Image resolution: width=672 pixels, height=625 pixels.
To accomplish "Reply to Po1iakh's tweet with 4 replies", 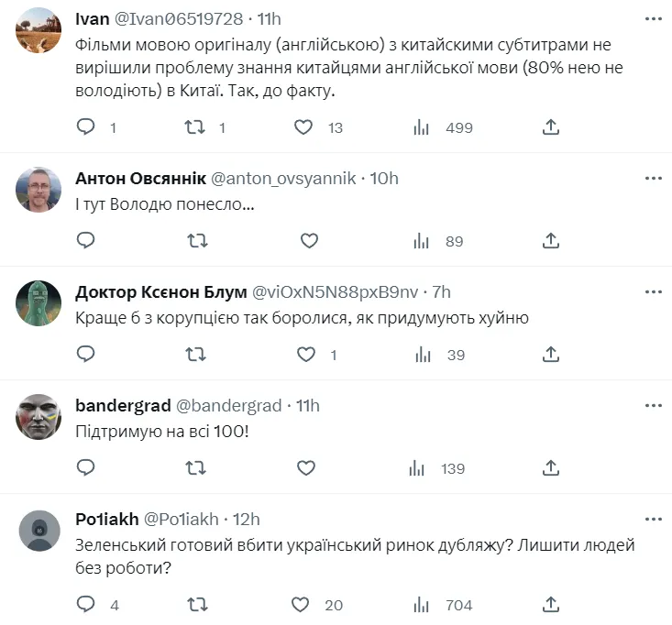I will [86, 604].
